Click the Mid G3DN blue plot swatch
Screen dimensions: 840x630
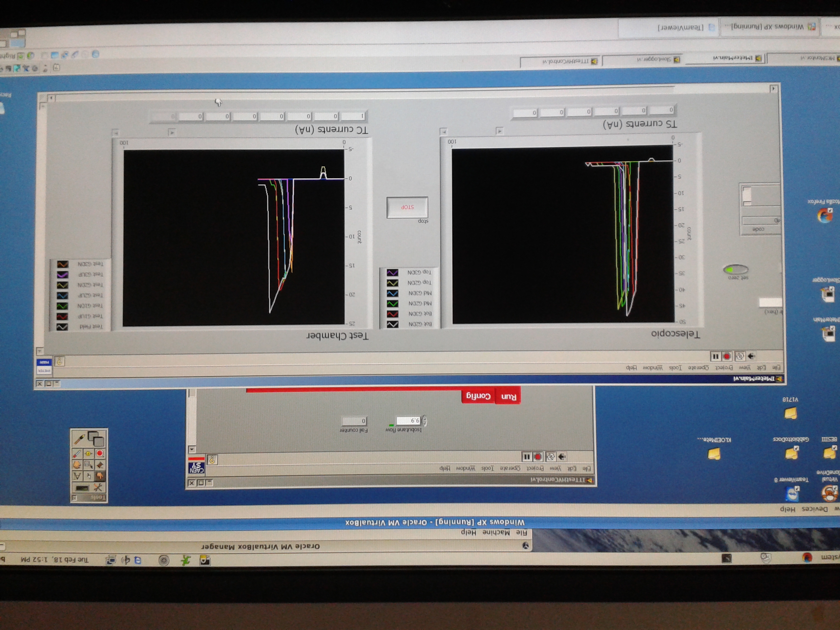click(x=393, y=294)
